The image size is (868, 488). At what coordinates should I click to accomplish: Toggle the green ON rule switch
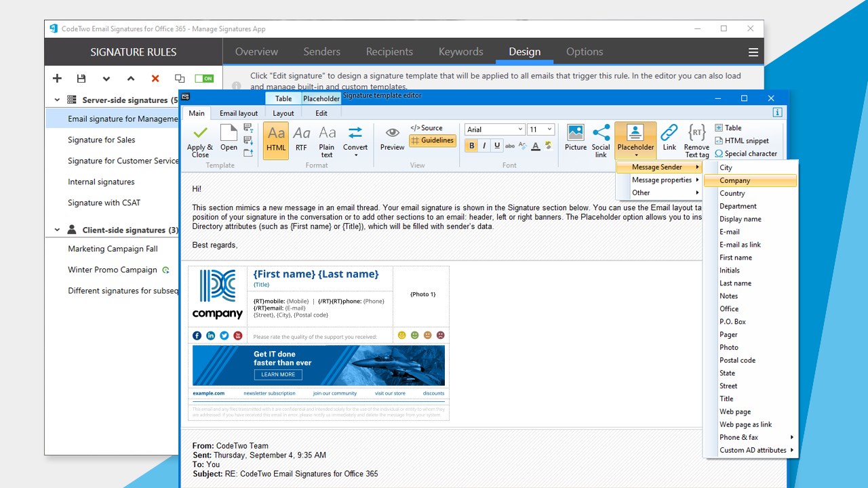204,79
